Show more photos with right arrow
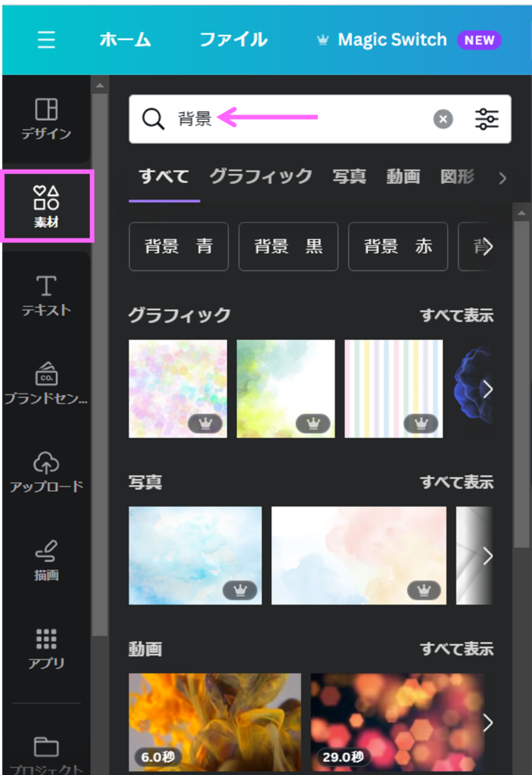The image size is (532, 775). (487, 556)
